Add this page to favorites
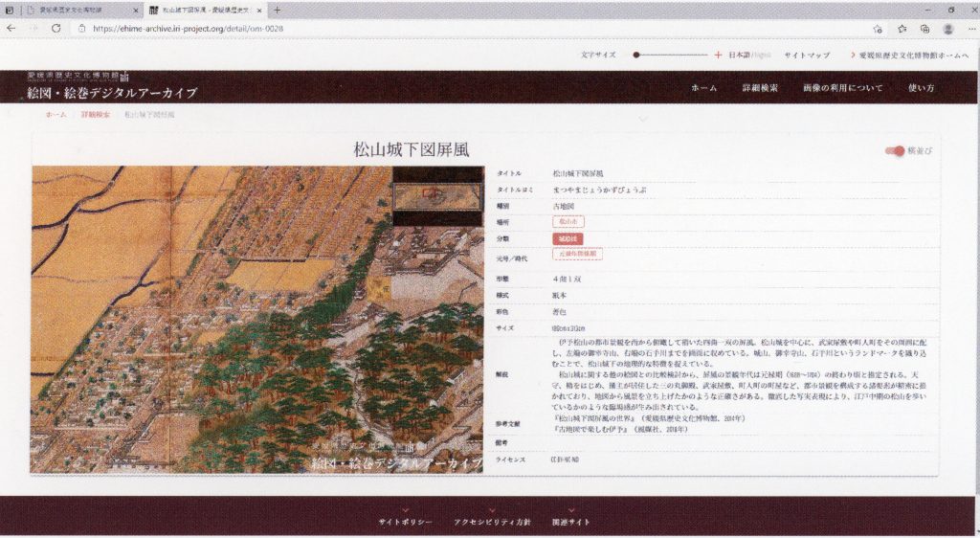Screen dimensions: 980x538 [x=878, y=29]
